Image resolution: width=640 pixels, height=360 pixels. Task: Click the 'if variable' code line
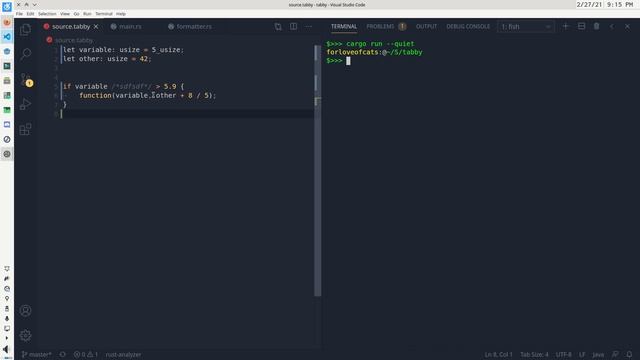124,87
